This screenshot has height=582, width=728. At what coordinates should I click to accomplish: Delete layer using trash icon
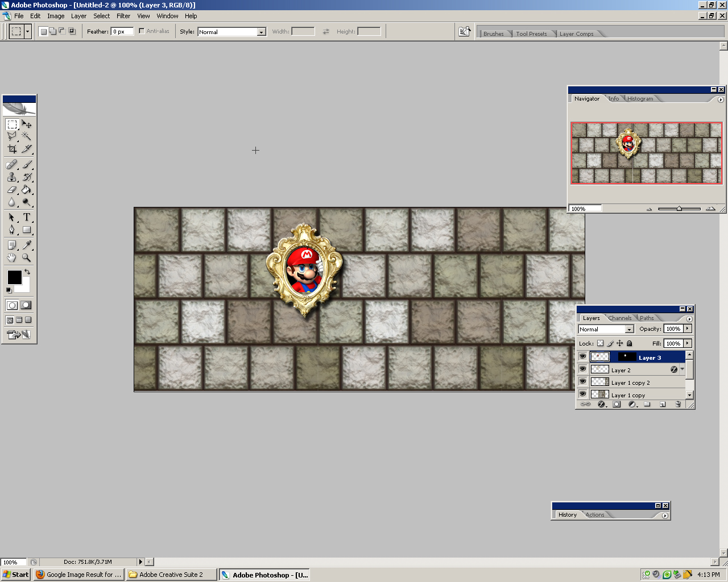678,405
